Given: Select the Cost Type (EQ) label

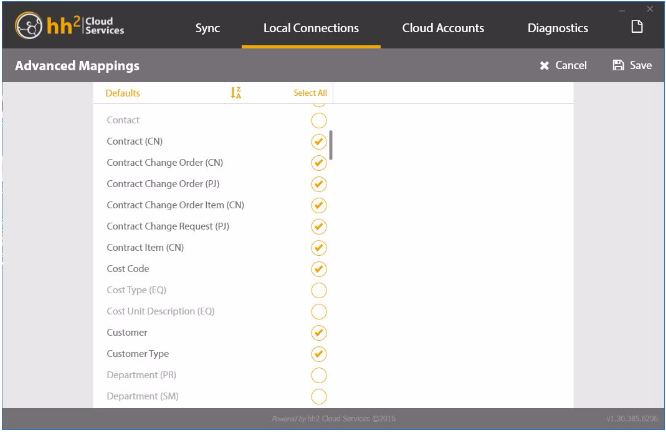Looking at the screenshot, I should (x=136, y=290).
